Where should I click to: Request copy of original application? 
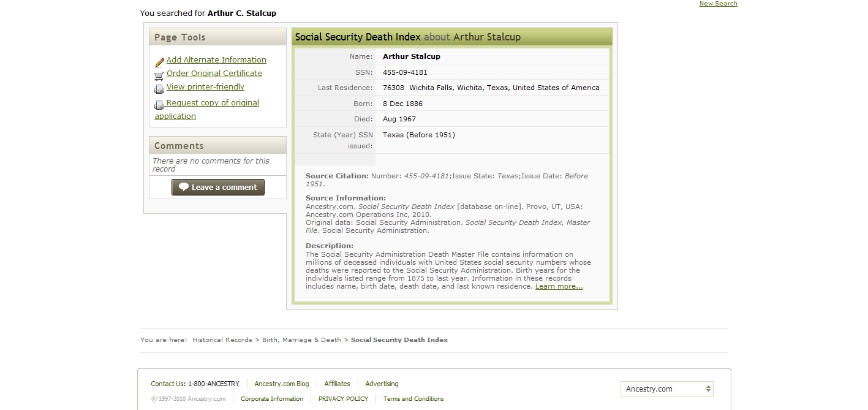(212, 103)
